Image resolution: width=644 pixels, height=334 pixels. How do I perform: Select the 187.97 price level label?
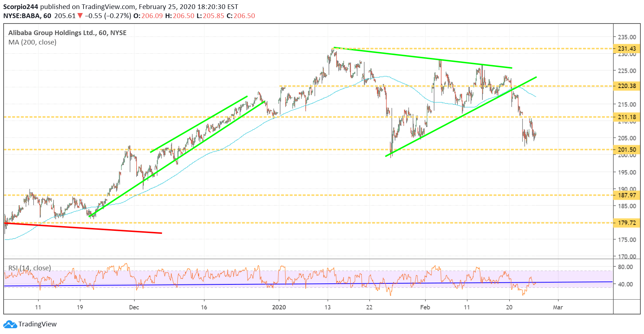[x=627, y=195]
